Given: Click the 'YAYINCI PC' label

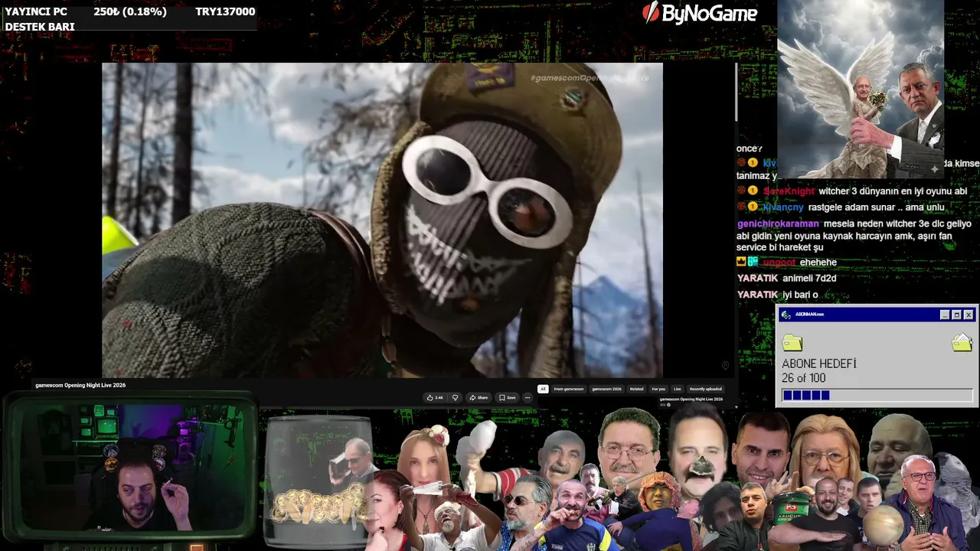Looking at the screenshot, I should pyautogui.click(x=36, y=11).
